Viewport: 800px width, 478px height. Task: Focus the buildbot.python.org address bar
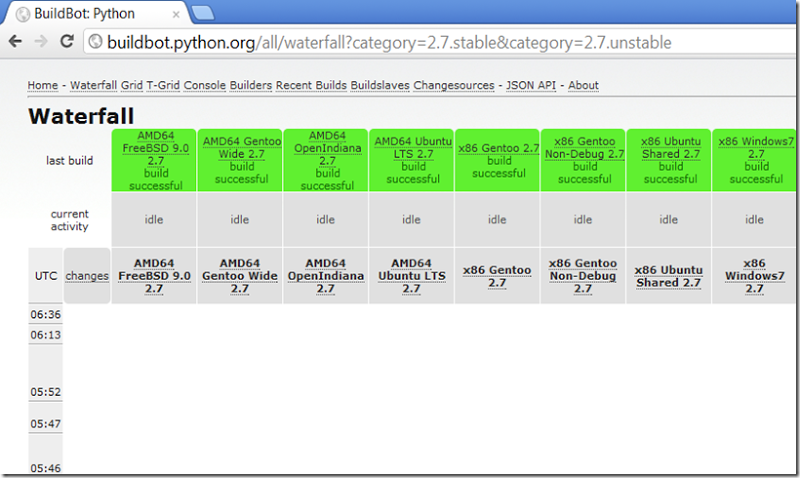(439, 42)
